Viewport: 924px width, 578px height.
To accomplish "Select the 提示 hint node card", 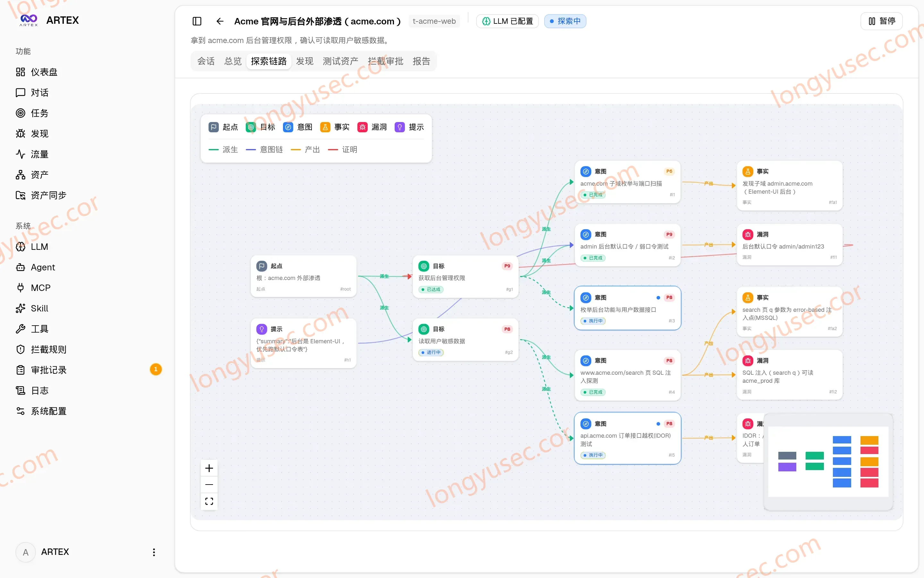I will [x=304, y=343].
